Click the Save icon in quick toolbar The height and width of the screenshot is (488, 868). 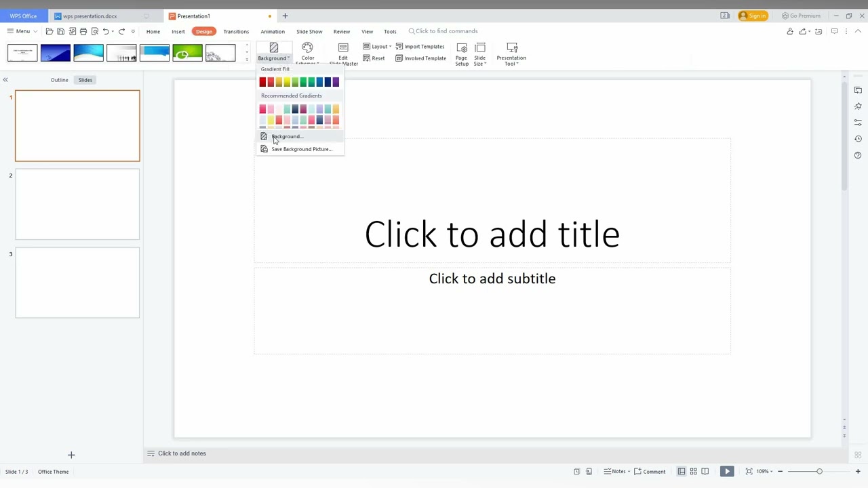60,31
